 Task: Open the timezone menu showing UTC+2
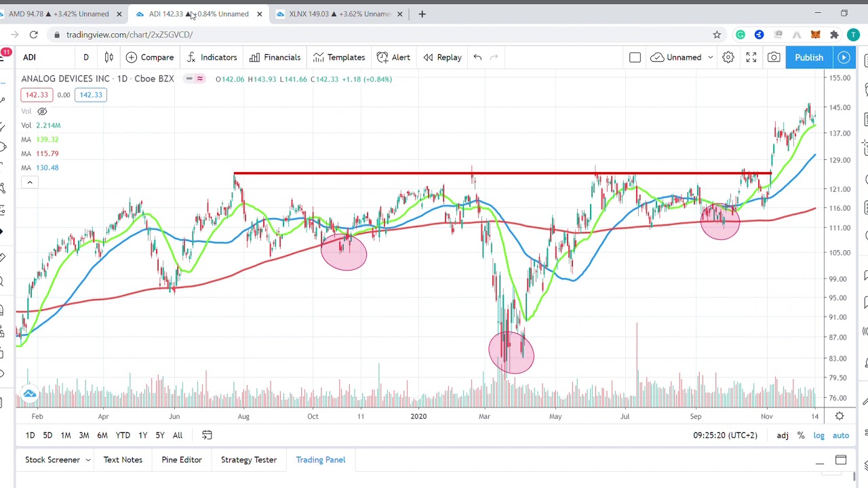[725, 435]
